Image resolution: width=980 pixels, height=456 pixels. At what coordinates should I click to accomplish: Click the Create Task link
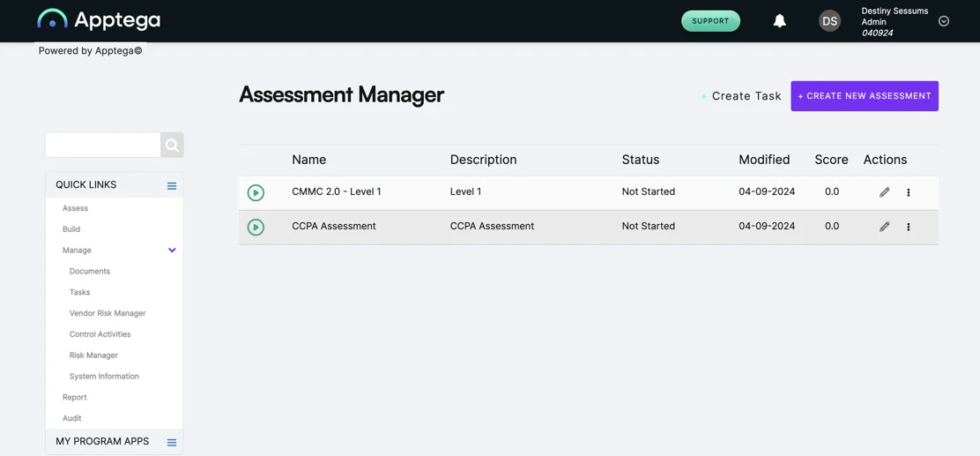tap(741, 96)
